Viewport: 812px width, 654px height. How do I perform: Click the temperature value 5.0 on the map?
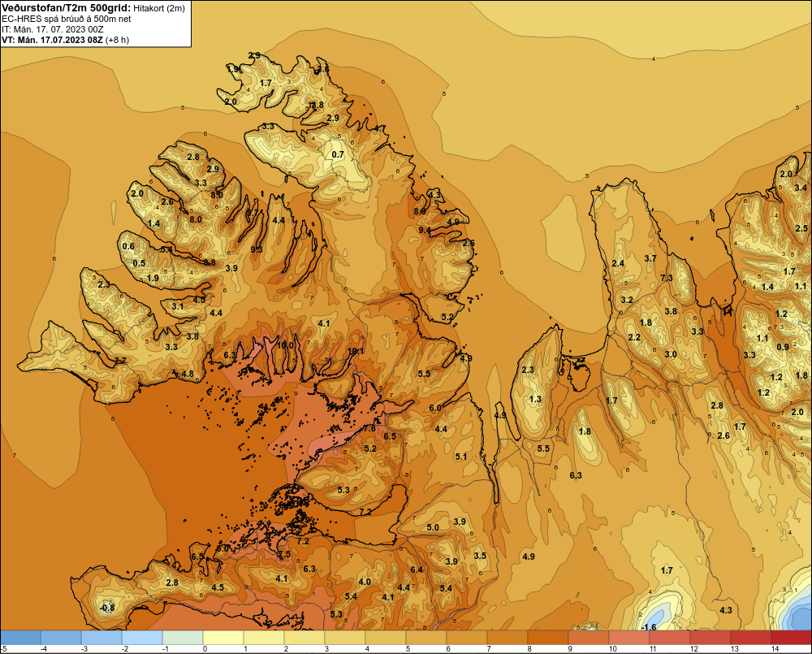pyautogui.click(x=433, y=527)
